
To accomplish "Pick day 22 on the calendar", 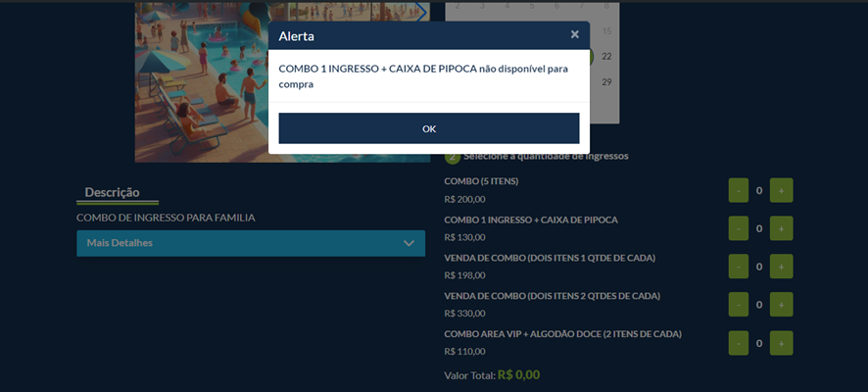I will [x=606, y=57].
